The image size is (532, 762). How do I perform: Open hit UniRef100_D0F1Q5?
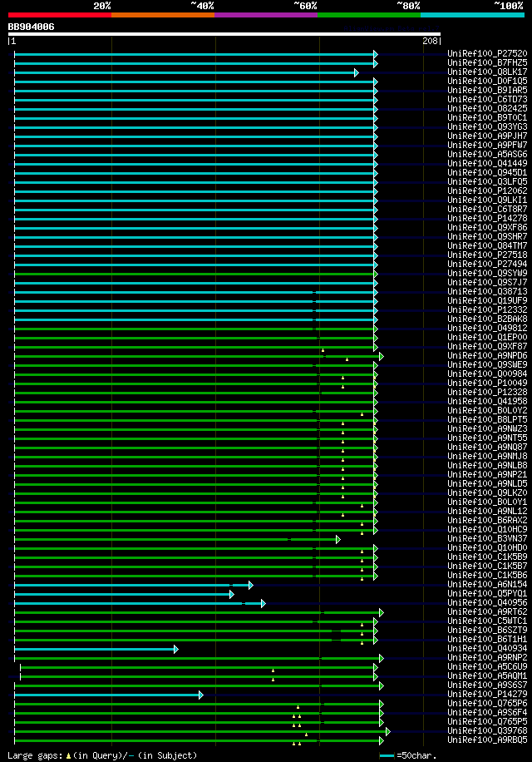click(x=487, y=82)
